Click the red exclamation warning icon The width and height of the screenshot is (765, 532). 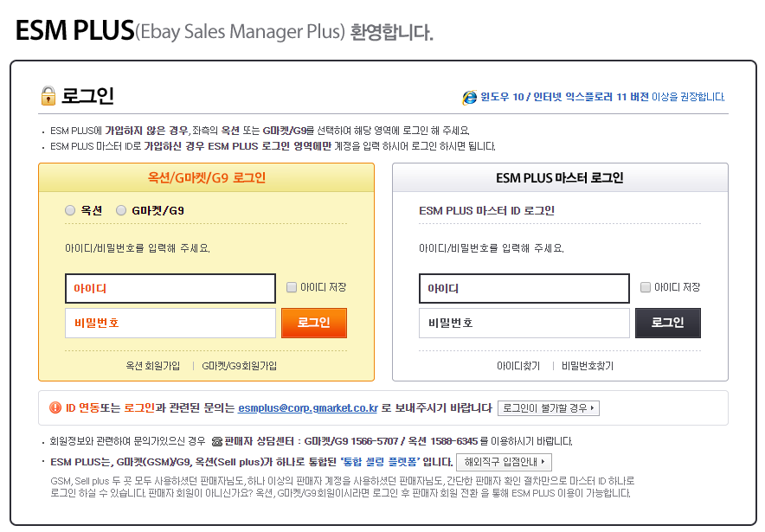click(x=55, y=407)
